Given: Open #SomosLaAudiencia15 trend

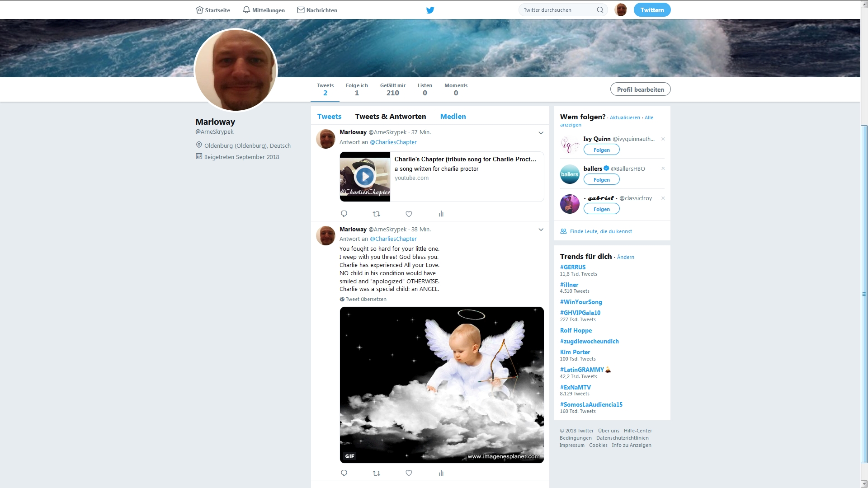Looking at the screenshot, I should [x=591, y=405].
